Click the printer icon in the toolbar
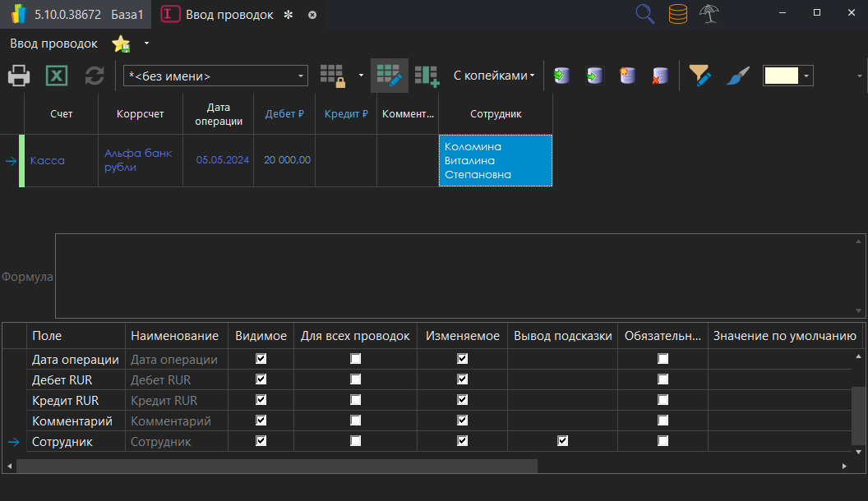Image resolution: width=868 pixels, height=501 pixels. click(x=19, y=76)
